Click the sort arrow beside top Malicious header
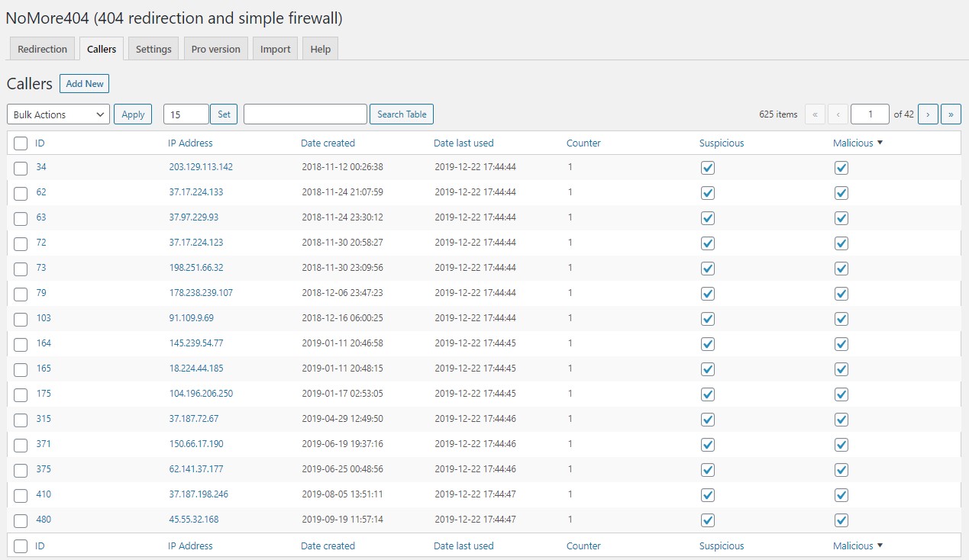The image size is (969, 560). tap(880, 143)
